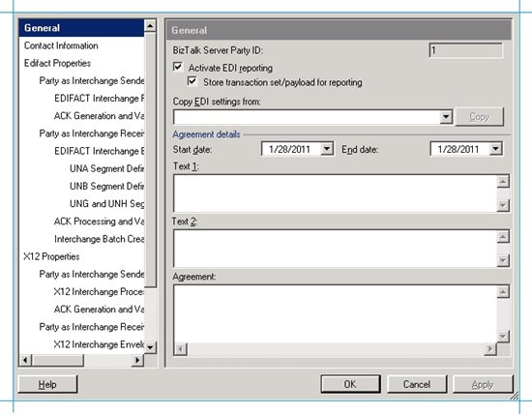This screenshot has width=532, height=414.
Task: Click Agreement box scroll up arrow
Action: (503, 292)
